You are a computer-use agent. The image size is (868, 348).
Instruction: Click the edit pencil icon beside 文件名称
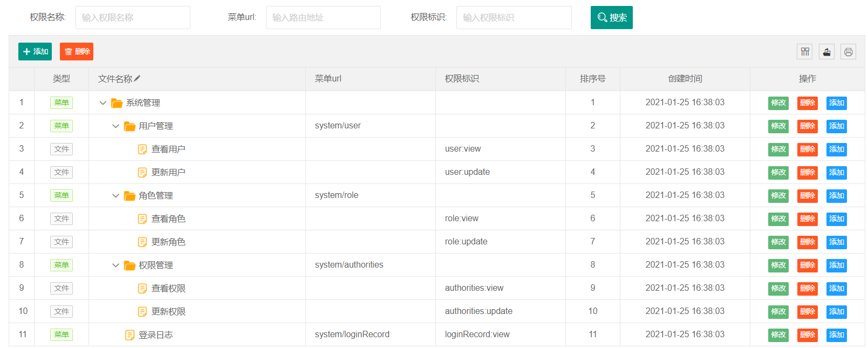pos(137,78)
